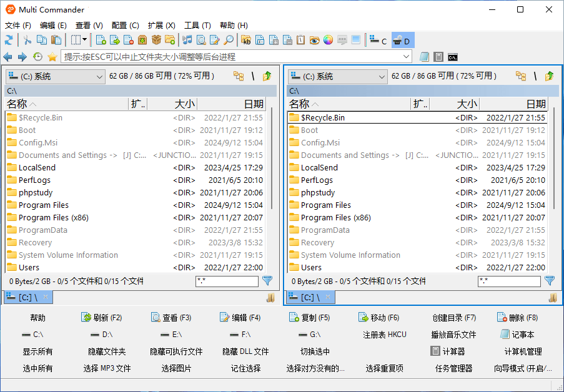Click the calculator icon beside the command line
Screen dimensions: 564x392
click(x=438, y=57)
